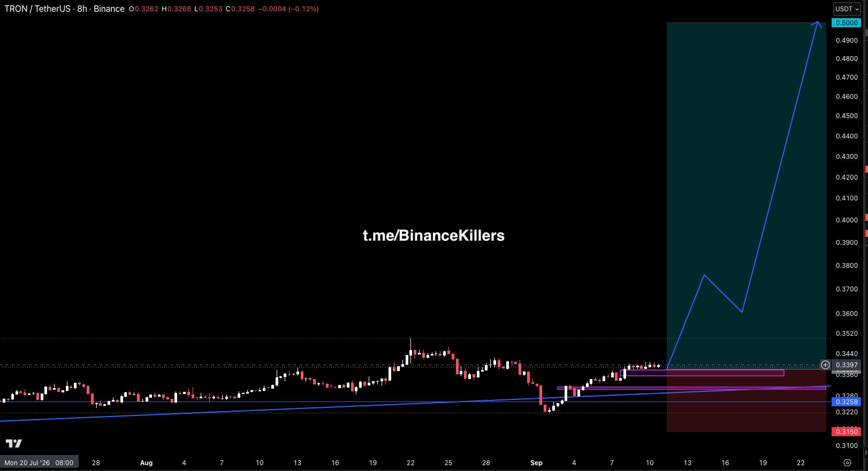This screenshot has height=471, width=868.
Task: Click the low value L0.3253
Action: 208,9
